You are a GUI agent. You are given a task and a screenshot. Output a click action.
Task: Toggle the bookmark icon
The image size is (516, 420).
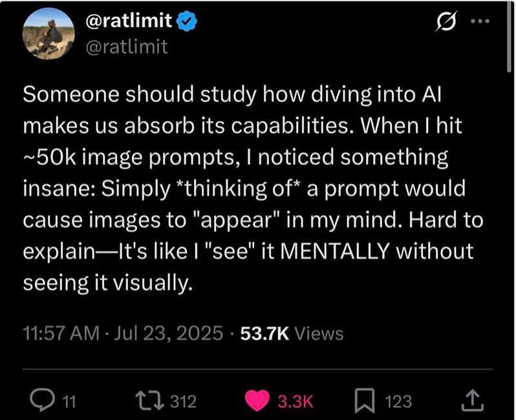364,401
